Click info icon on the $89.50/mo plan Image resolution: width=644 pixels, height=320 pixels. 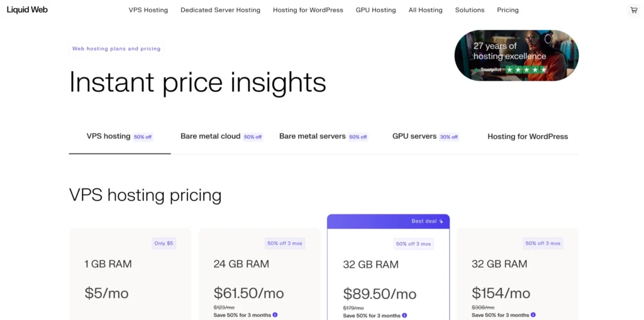coord(404,316)
